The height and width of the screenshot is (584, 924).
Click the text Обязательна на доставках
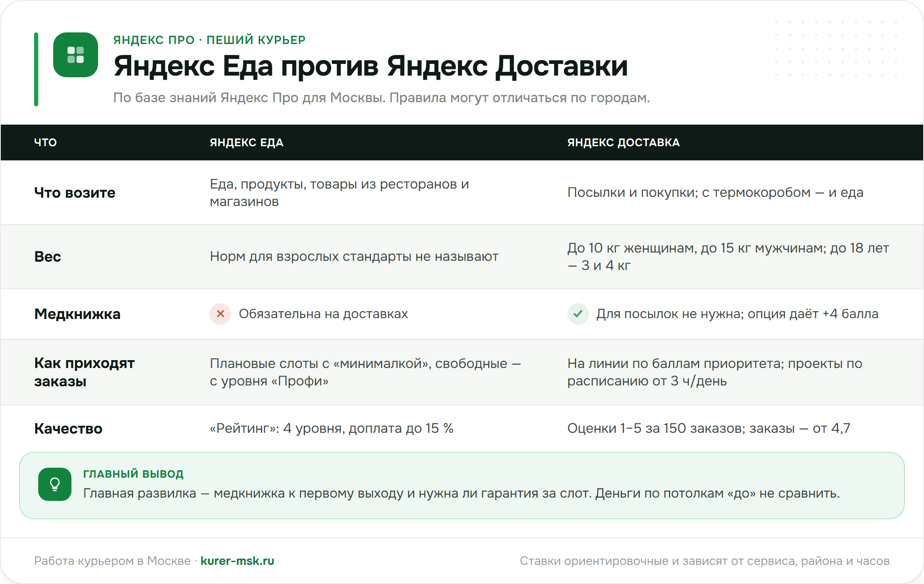323,314
